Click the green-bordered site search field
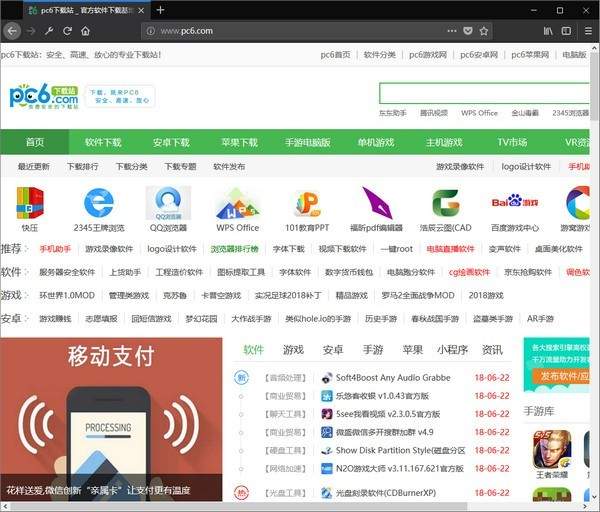 484,94
